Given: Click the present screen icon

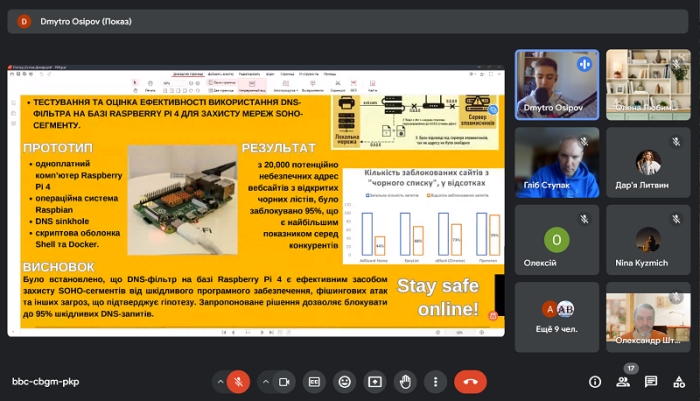Looking at the screenshot, I should click(375, 381).
